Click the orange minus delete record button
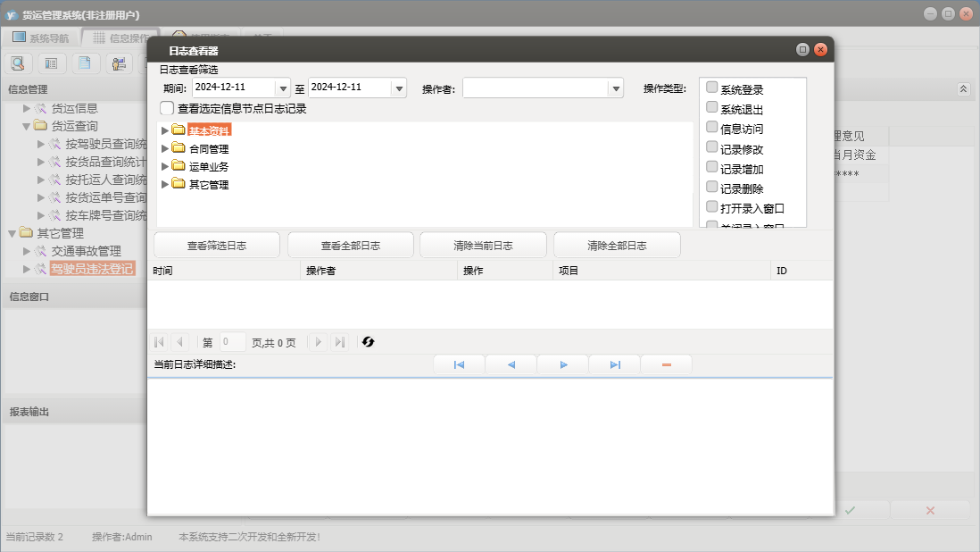 666,364
